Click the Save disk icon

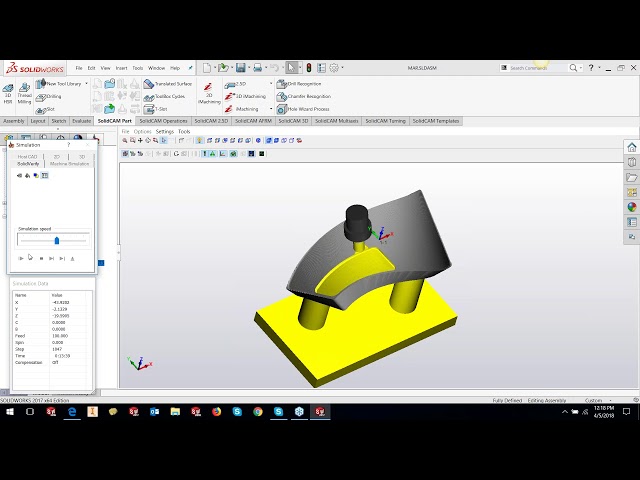[240, 68]
